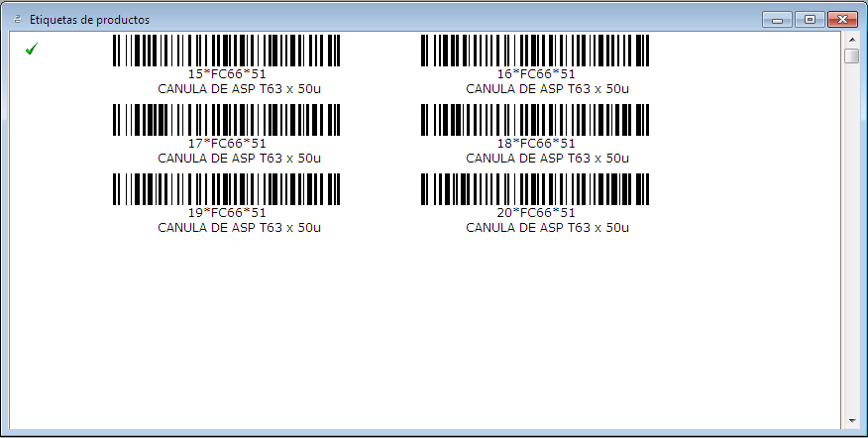Click the green checkmark icon
This screenshot has height=438, width=868.
(x=31, y=49)
